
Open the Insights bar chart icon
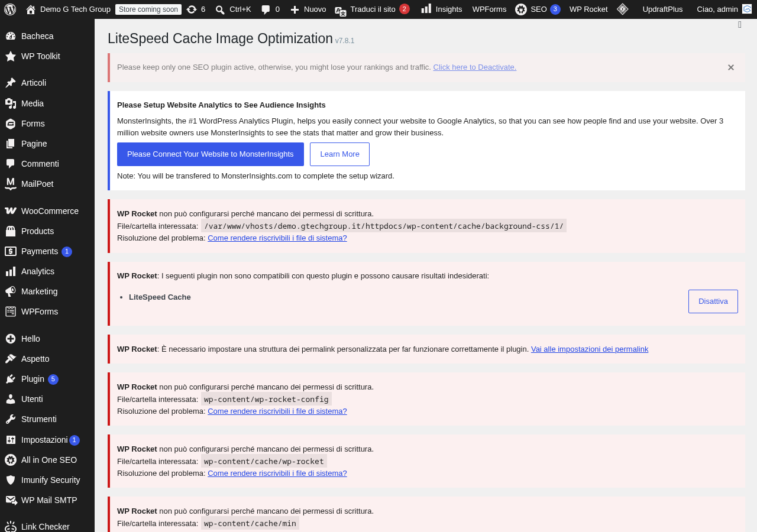(426, 9)
